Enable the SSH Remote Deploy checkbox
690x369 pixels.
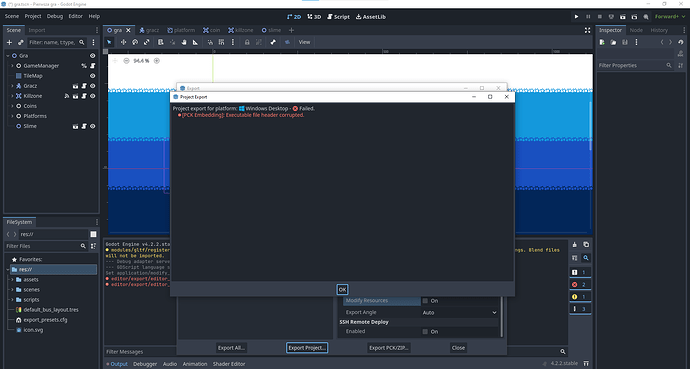(x=425, y=332)
